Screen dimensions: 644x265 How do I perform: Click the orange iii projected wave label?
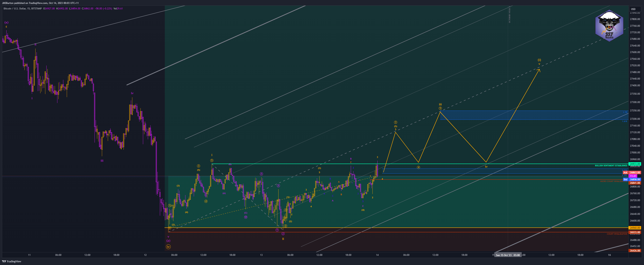click(440, 104)
